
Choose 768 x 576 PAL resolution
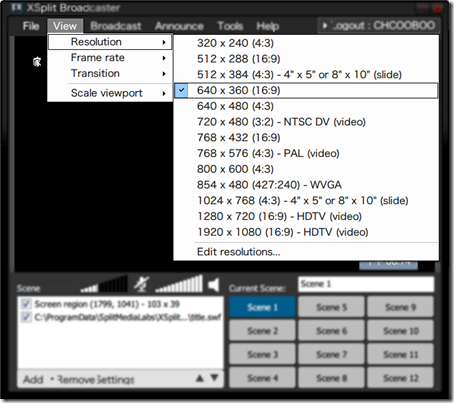tap(306, 153)
